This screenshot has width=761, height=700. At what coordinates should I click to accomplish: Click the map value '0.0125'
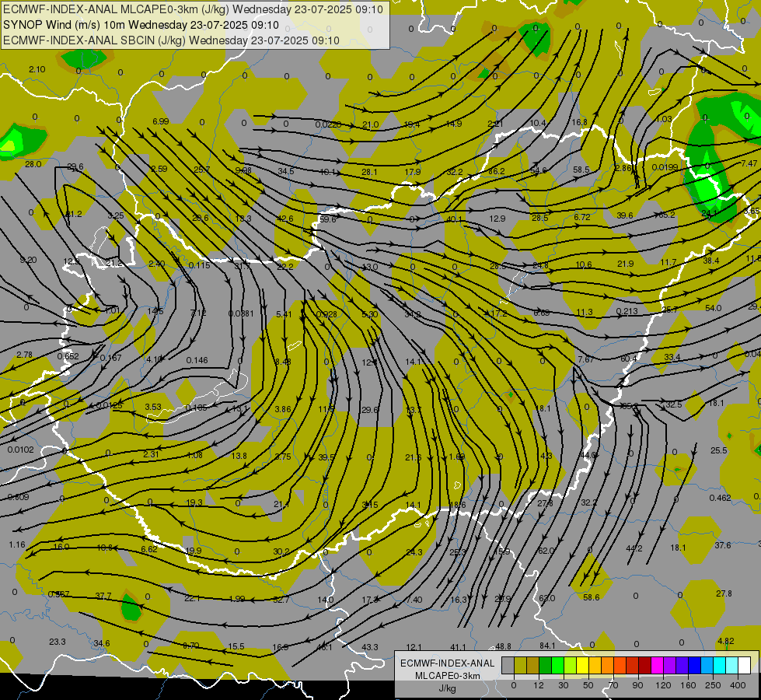point(109,405)
